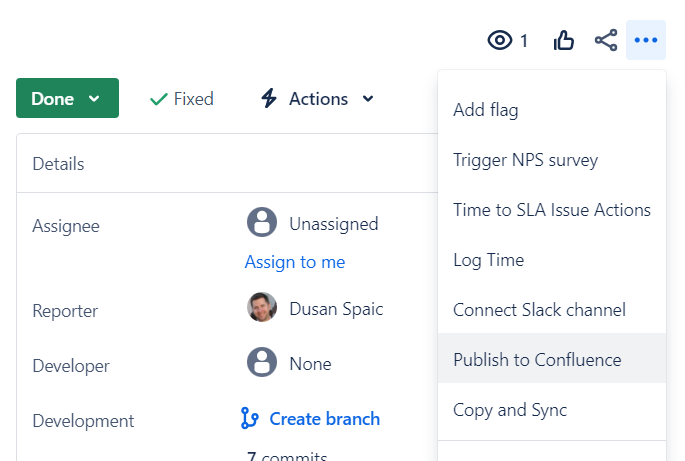Close the three-dots more actions menu
The height and width of the screenshot is (461, 685).
646,40
